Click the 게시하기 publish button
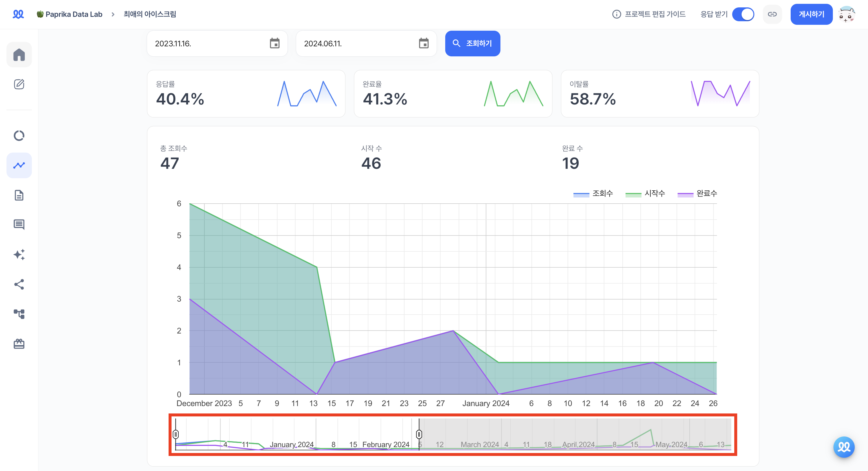Screen dimensions: 868x471 811,14
